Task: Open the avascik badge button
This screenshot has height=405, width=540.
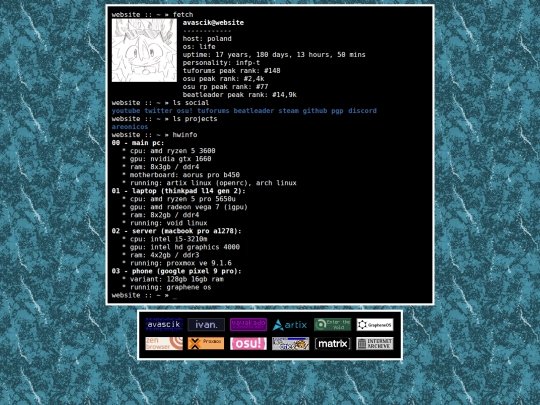Action: [164, 324]
